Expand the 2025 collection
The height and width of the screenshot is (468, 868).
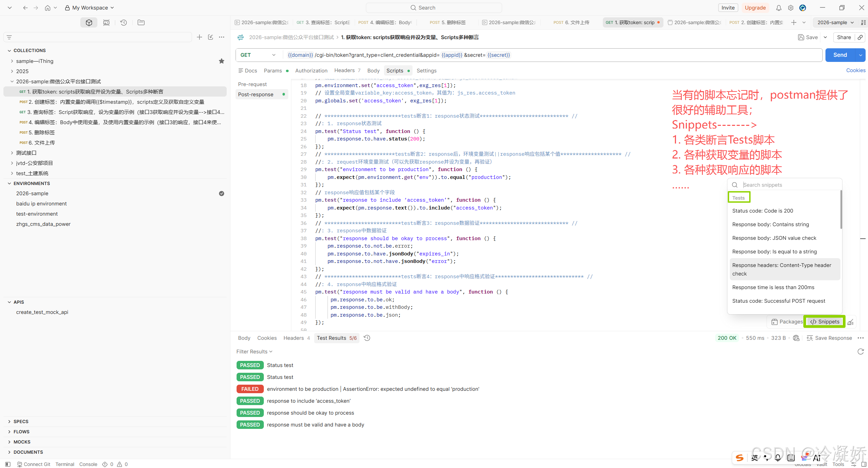12,71
